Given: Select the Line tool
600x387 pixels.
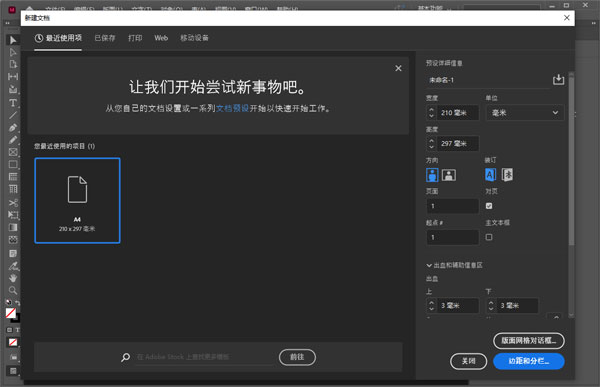Looking at the screenshot, I should [13, 115].
